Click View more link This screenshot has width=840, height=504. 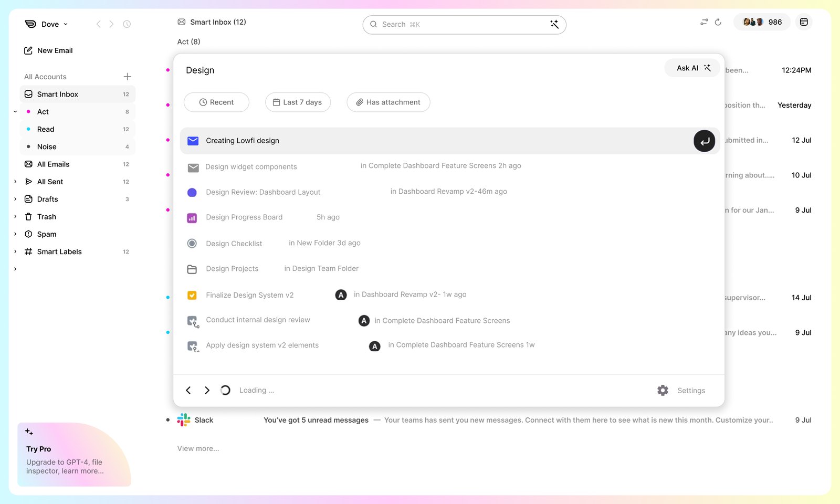[x=198, y=448]
